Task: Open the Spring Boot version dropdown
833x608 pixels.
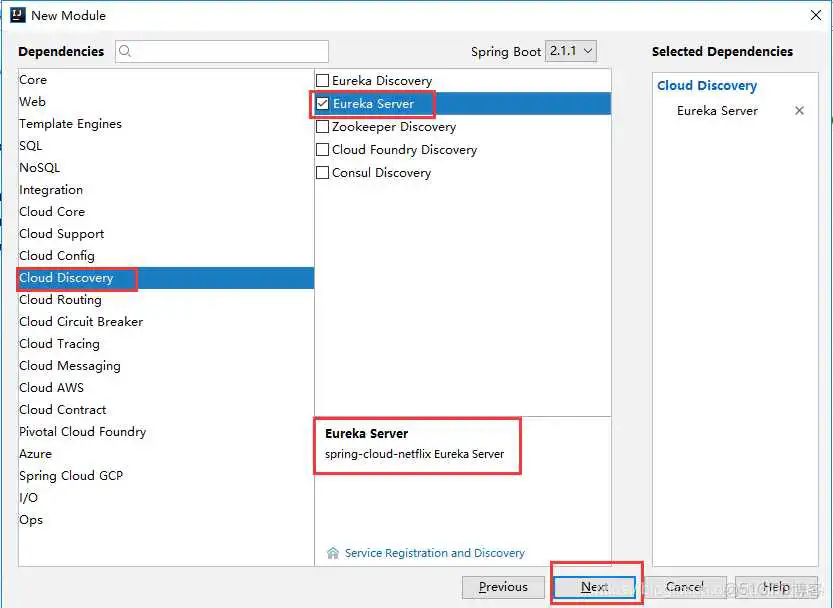Action: pyautogui.click(x=570, y=51)
